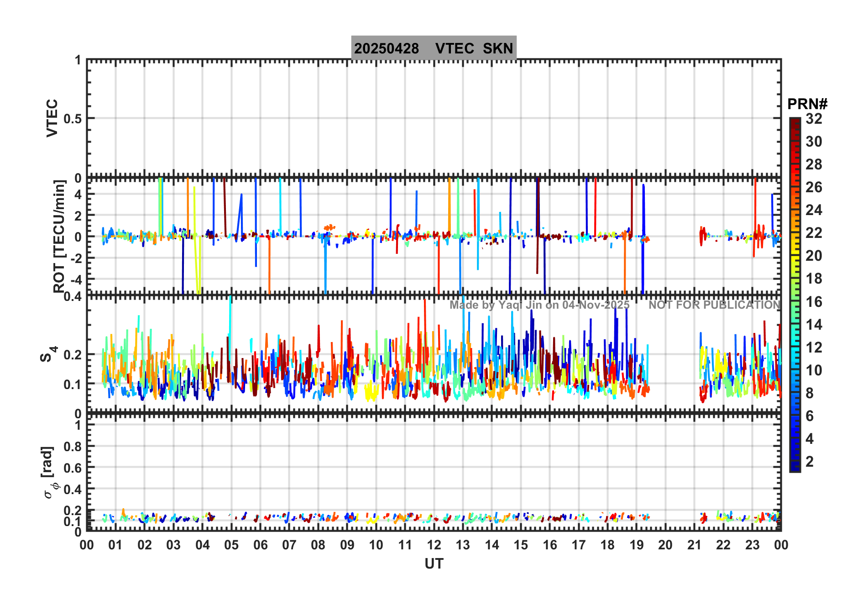This screenshot has height=590, width=868.
Task: Click the 12 hour tick on the UT axis
Action: [x=434, y=545]
